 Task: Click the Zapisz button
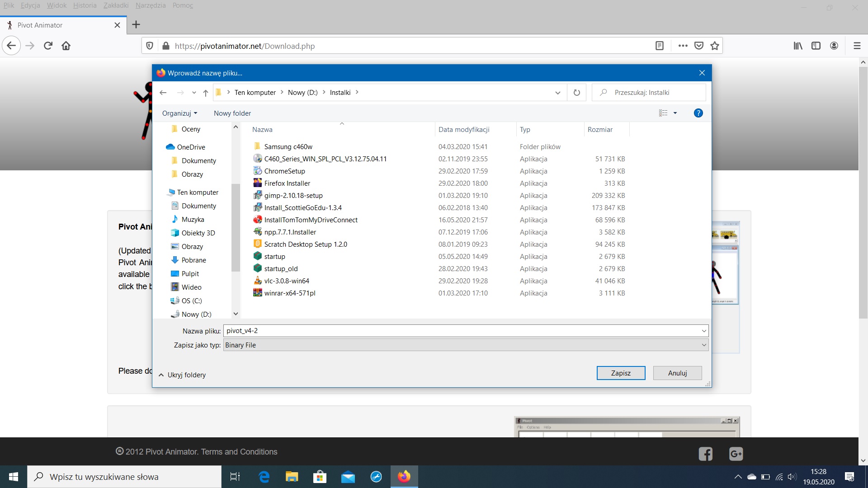[x=621, y=373]
